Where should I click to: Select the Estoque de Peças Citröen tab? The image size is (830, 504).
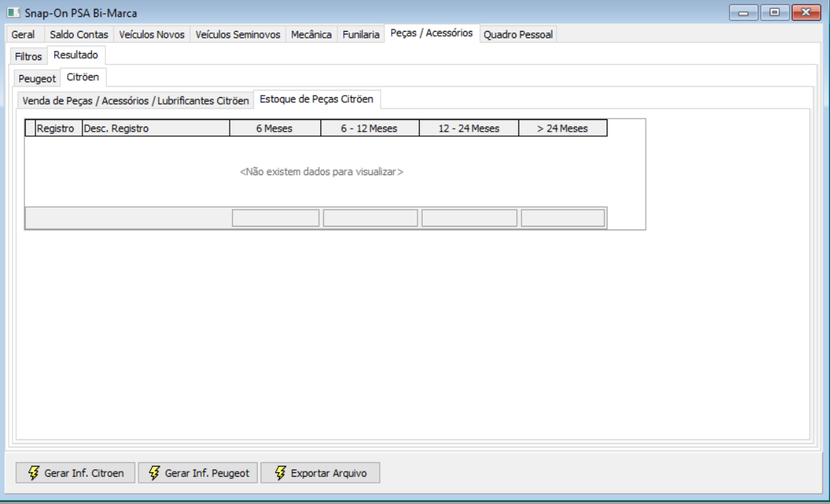pos(317,99)
